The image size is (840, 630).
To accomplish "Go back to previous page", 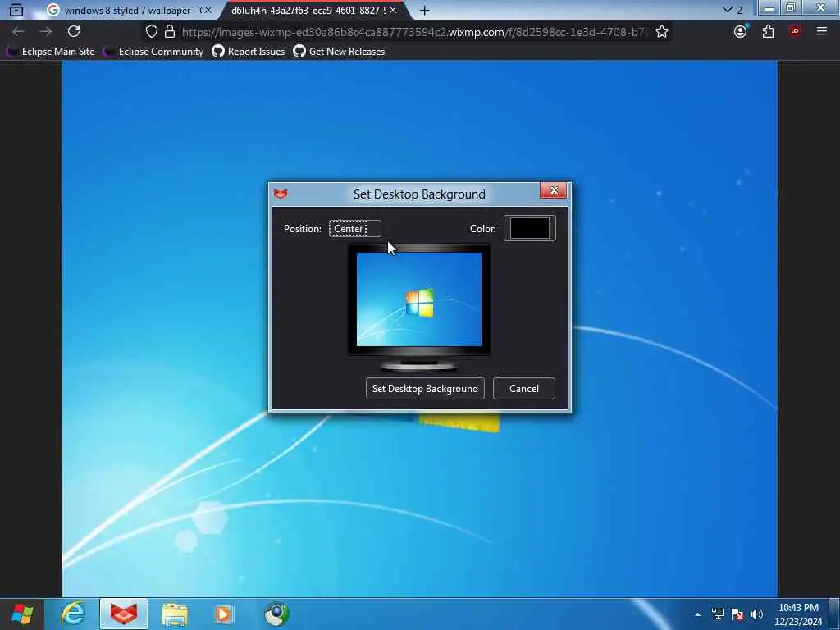I will (18, 32).
